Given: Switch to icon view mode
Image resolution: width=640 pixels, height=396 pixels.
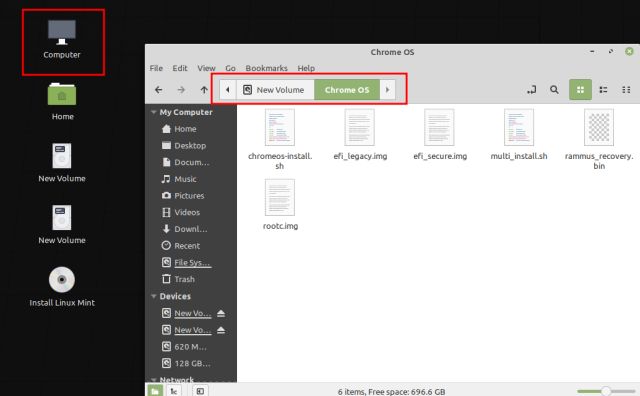Looking at the screenshot, I should pyautogui.click(x=580, y=90).
